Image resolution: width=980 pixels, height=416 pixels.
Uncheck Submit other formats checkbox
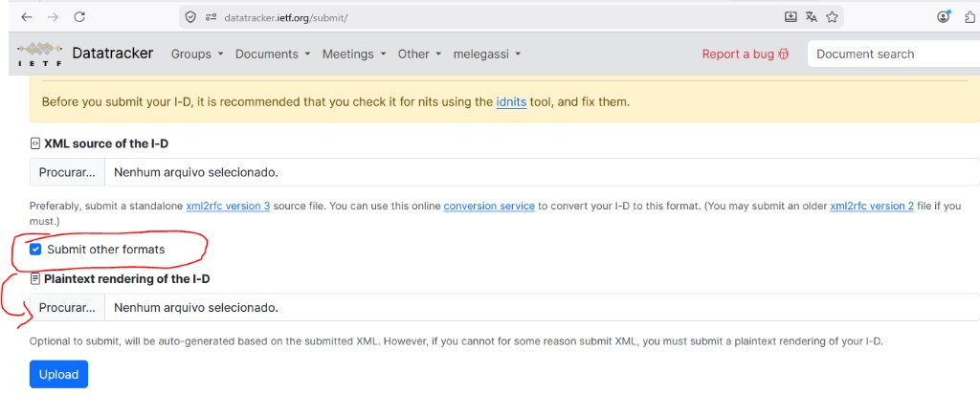35,250
